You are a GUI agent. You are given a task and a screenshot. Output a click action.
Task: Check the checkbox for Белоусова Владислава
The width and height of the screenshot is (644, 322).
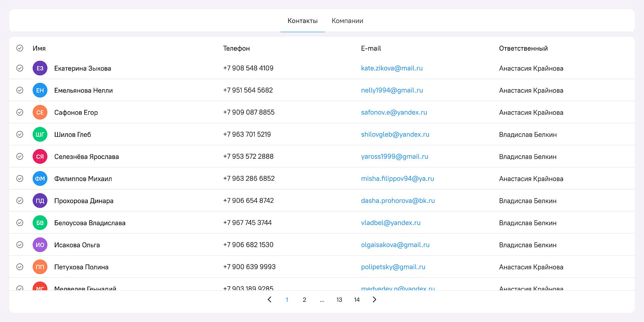[x=20, y=223]
